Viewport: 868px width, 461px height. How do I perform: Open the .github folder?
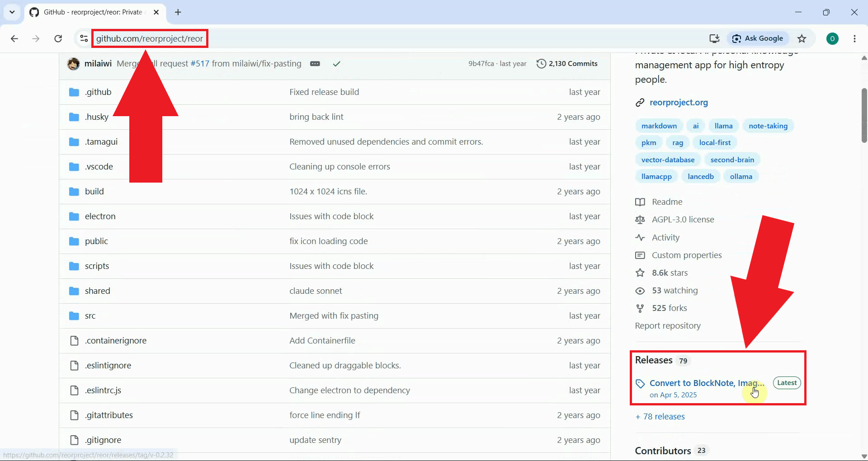98,92
